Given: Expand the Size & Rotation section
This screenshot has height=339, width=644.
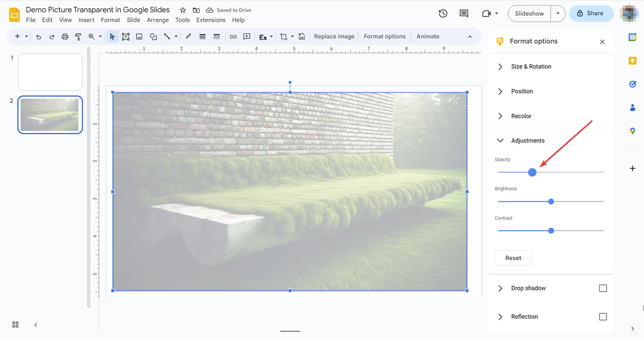Looking at the screenshot, I should pos(500,66).
